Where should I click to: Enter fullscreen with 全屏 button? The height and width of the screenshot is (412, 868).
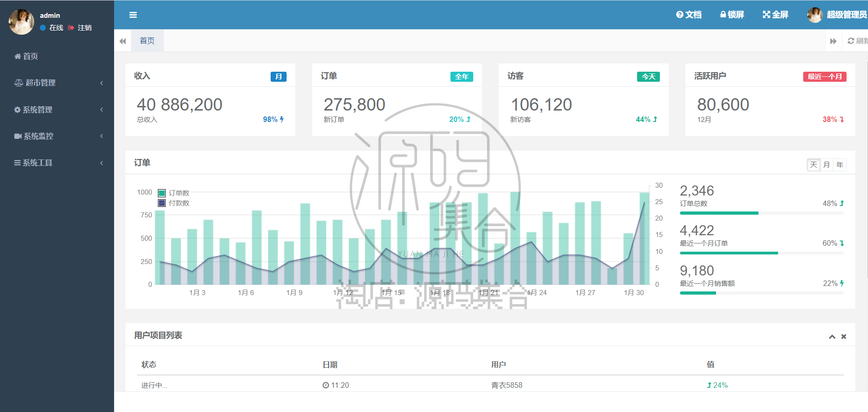click(775, 15)
